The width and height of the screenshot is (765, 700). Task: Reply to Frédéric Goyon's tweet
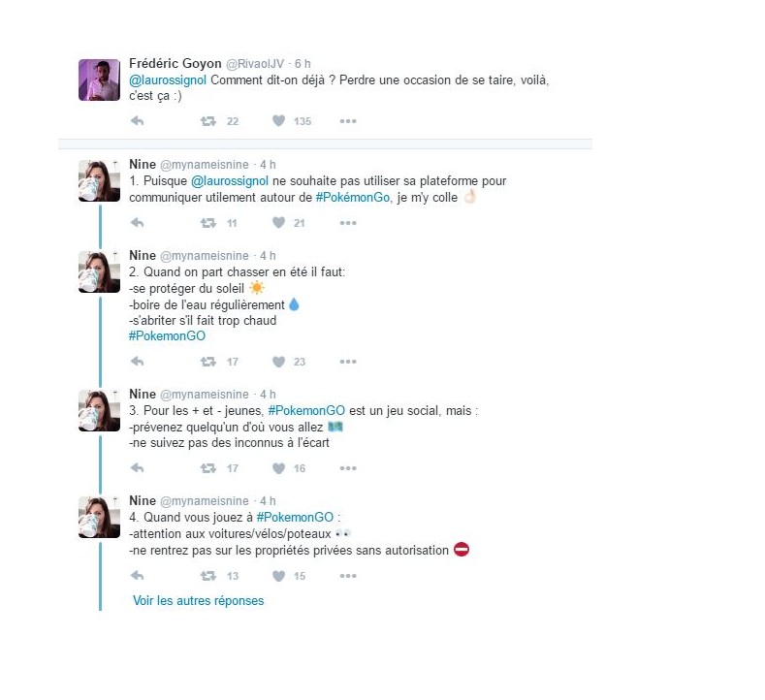pos(137,120)
